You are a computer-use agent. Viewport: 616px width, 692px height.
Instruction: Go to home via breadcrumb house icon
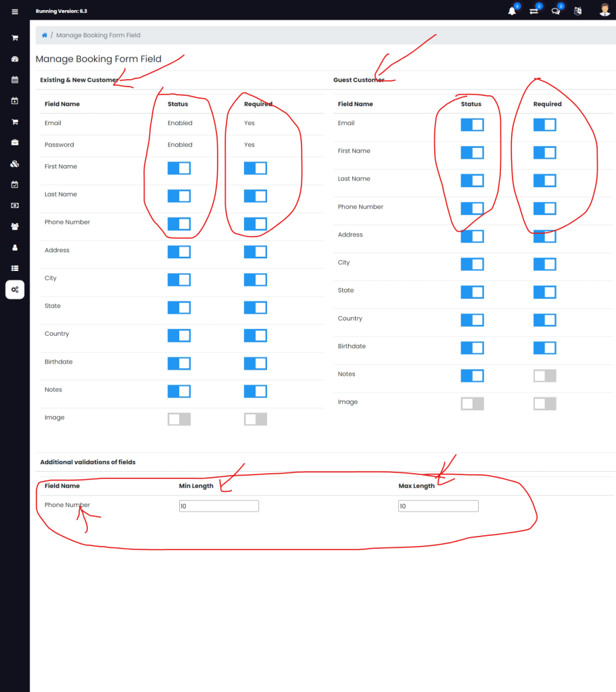pyautogui.click(x=45, y=35)
